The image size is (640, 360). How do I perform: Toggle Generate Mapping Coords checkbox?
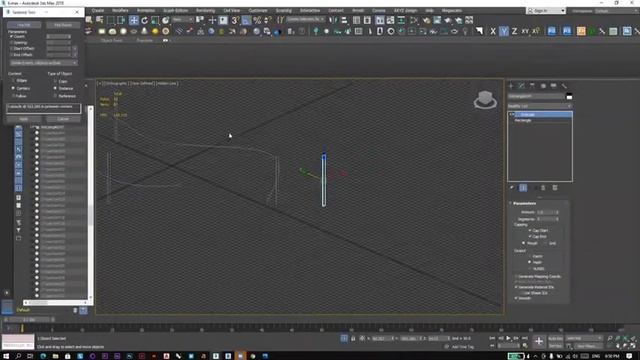click(516, 277)
